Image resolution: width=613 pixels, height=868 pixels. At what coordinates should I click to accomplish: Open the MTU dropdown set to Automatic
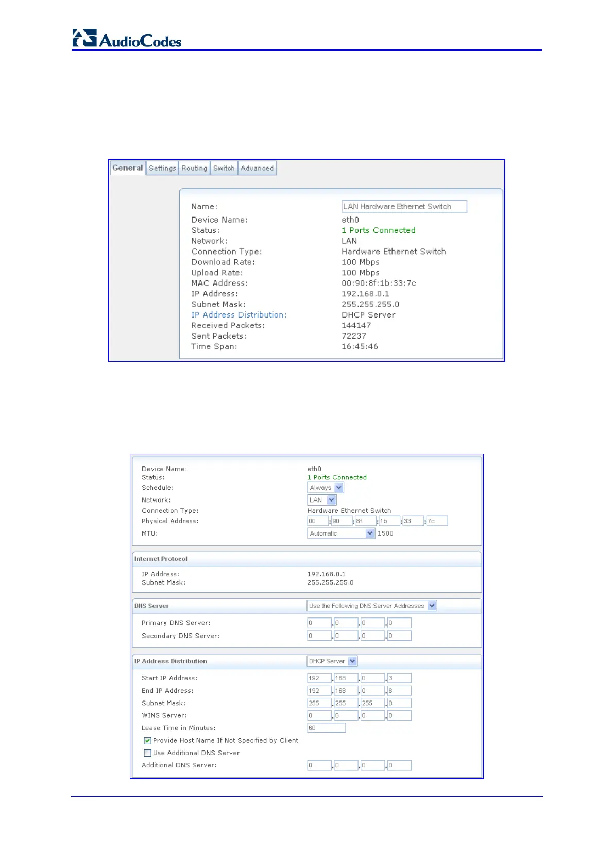tap(341, 533)
